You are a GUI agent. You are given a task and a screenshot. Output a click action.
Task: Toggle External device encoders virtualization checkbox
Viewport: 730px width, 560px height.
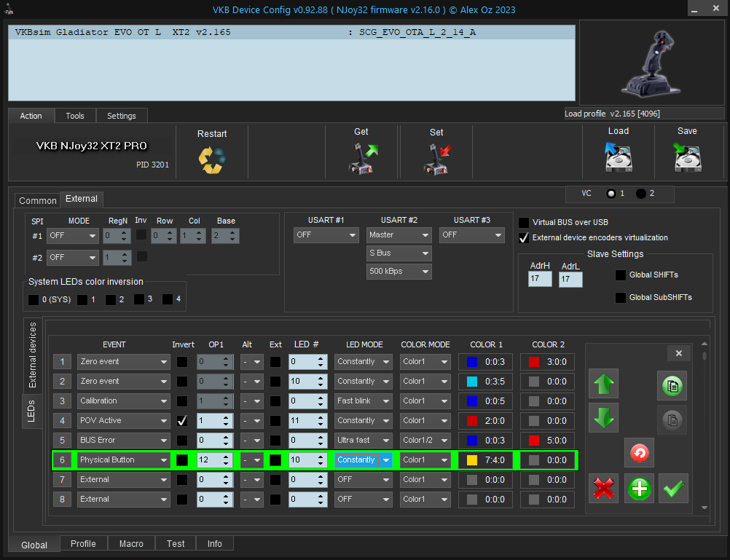pyautogui.click(x=524, y=237)
